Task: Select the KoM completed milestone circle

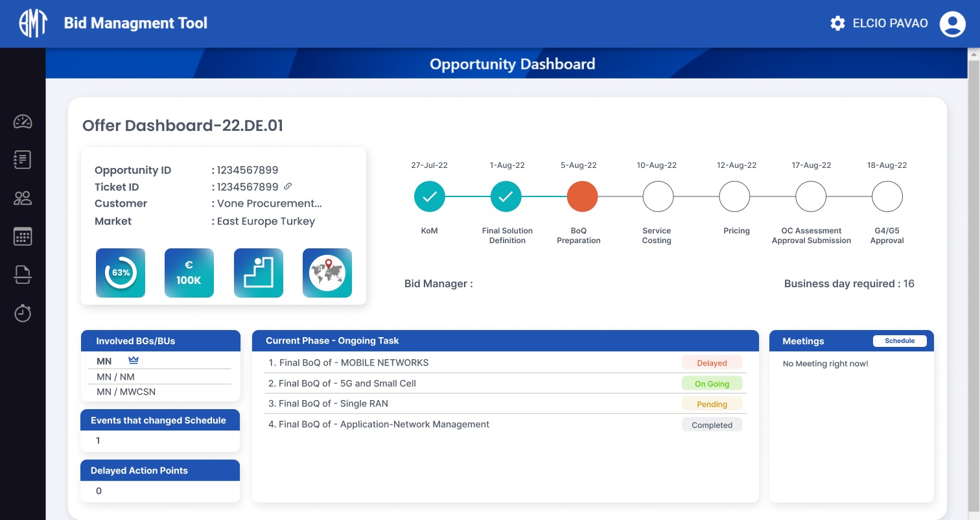Action: tap(429, 196)
